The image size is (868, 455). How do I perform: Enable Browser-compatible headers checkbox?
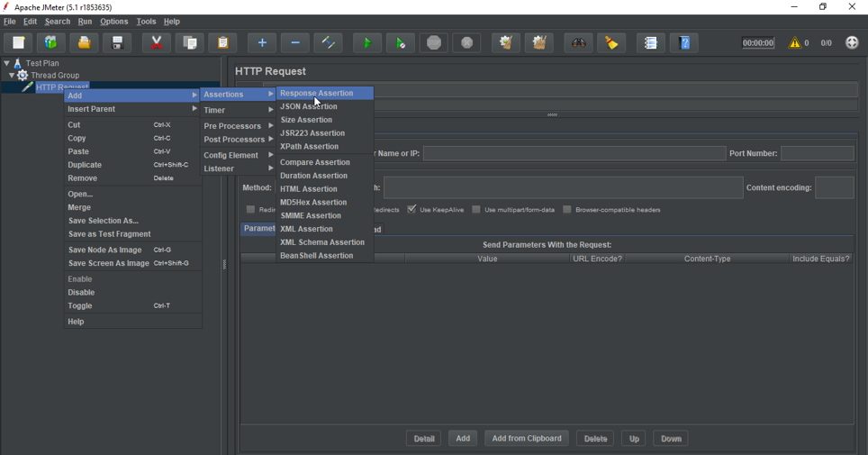pos(567,210)
